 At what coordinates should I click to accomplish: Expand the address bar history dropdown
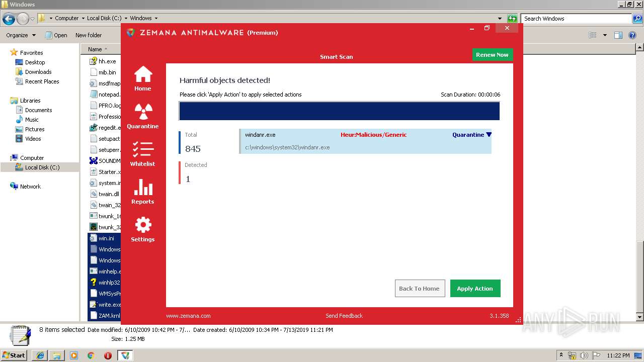pyautogui.click(x=500, y=19)
